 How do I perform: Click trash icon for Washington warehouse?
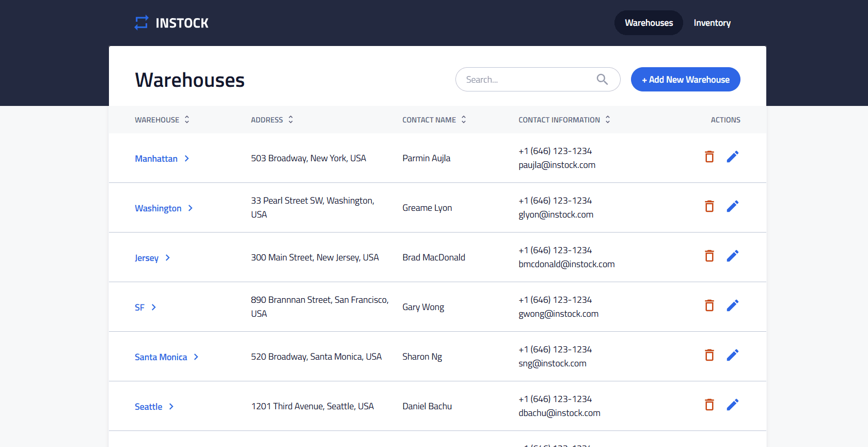pos(709,206)
